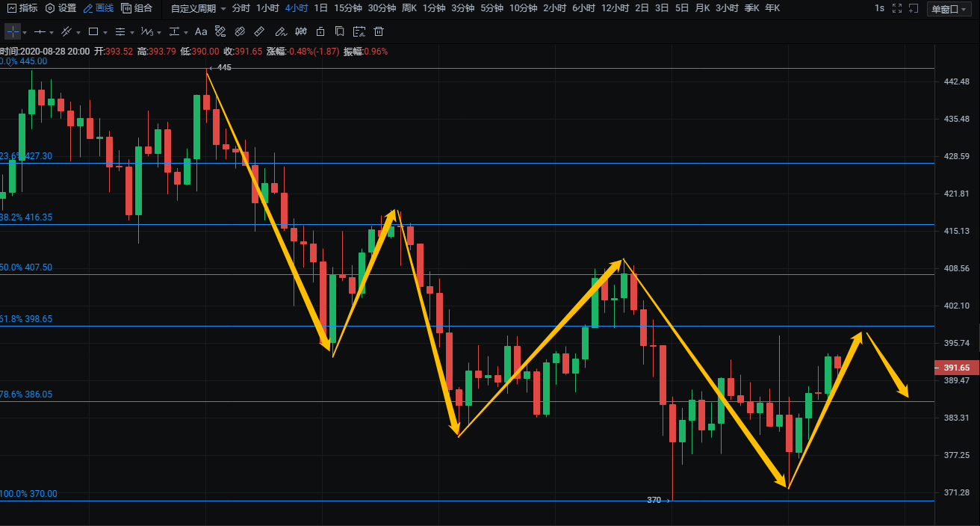Open the 指标 indicators panel
Screen dimensions: 980x526
pos(22,8)
